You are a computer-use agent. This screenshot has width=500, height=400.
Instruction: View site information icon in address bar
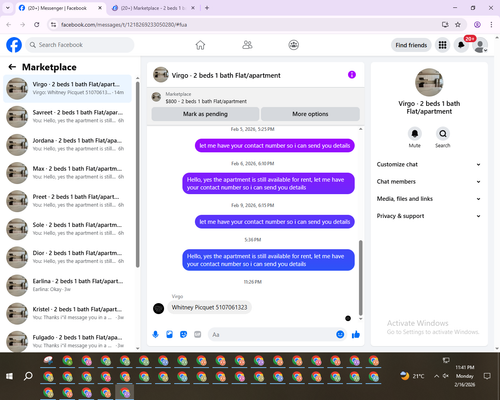coord(53,25)
